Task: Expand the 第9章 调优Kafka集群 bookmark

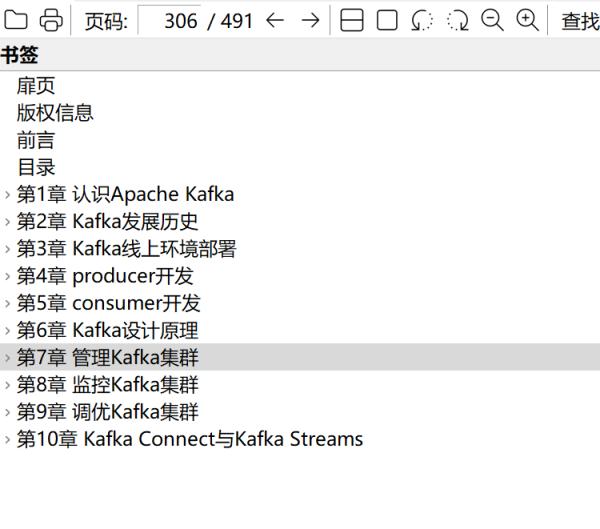Action: (7, 412)
